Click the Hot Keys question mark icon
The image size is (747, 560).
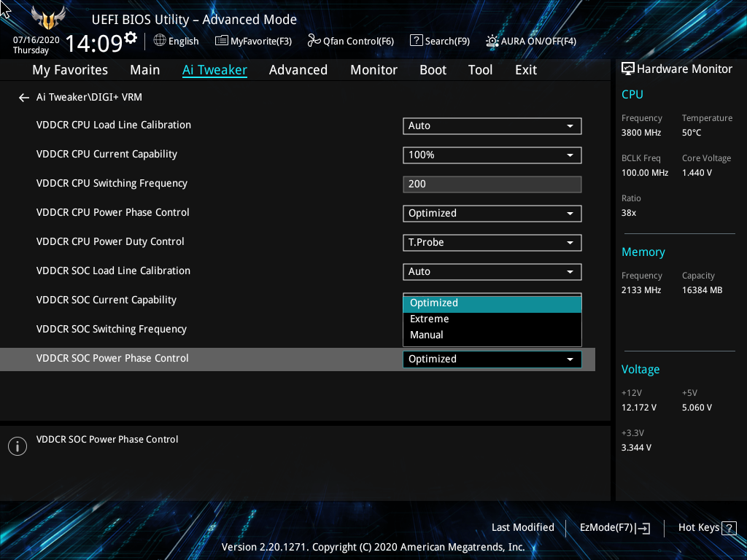729,528
